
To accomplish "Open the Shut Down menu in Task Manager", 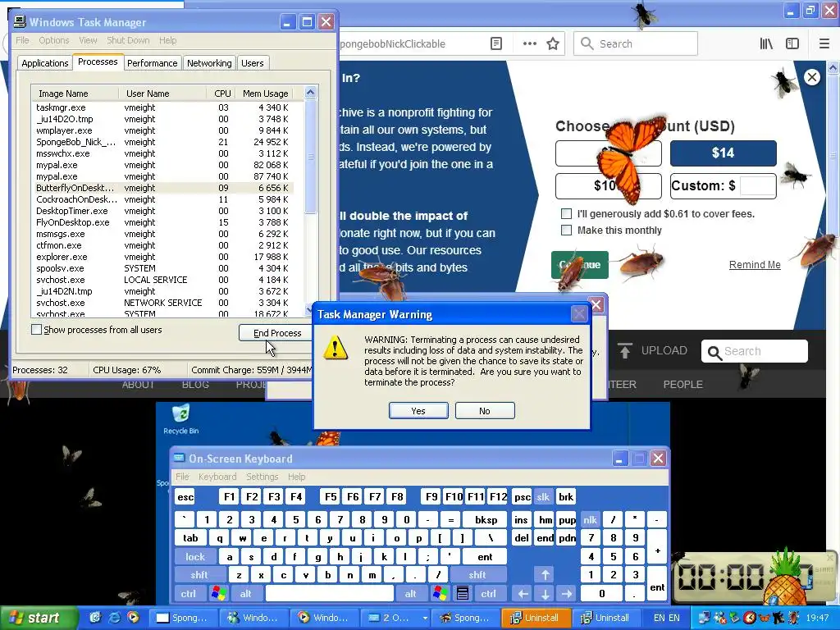I will click(128, 40).
